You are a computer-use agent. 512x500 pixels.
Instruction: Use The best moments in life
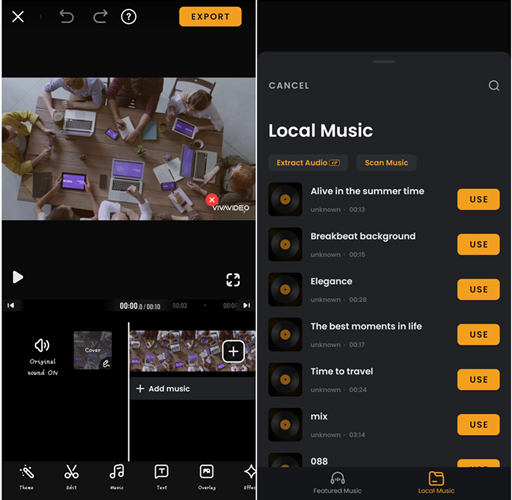(x=478, y=334)
